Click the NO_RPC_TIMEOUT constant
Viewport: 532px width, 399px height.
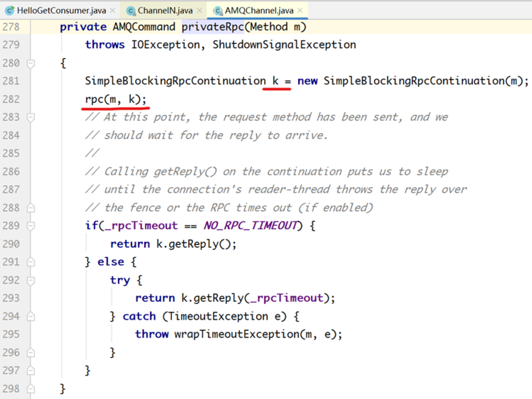250,226
